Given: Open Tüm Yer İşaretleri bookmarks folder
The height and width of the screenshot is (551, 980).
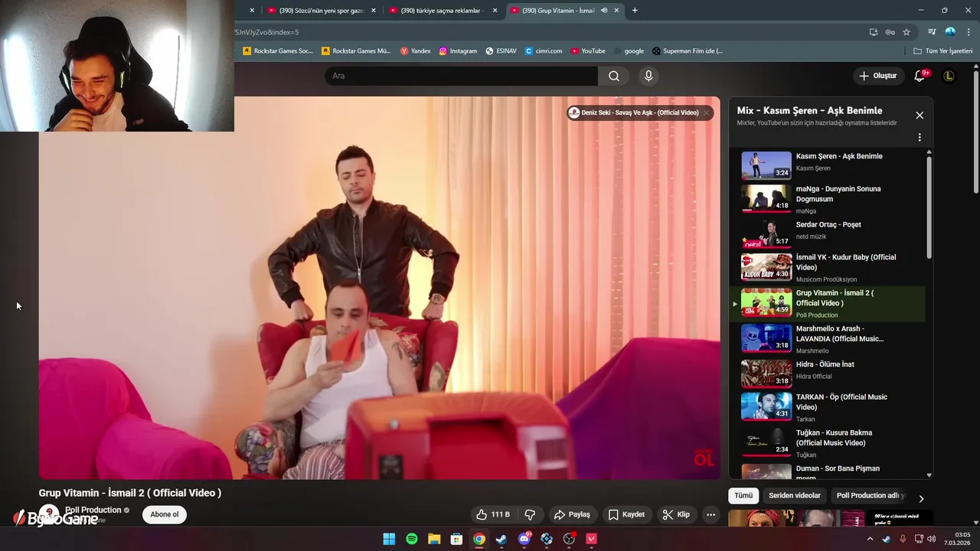Looking at the screenshot, I should (943, 51).
